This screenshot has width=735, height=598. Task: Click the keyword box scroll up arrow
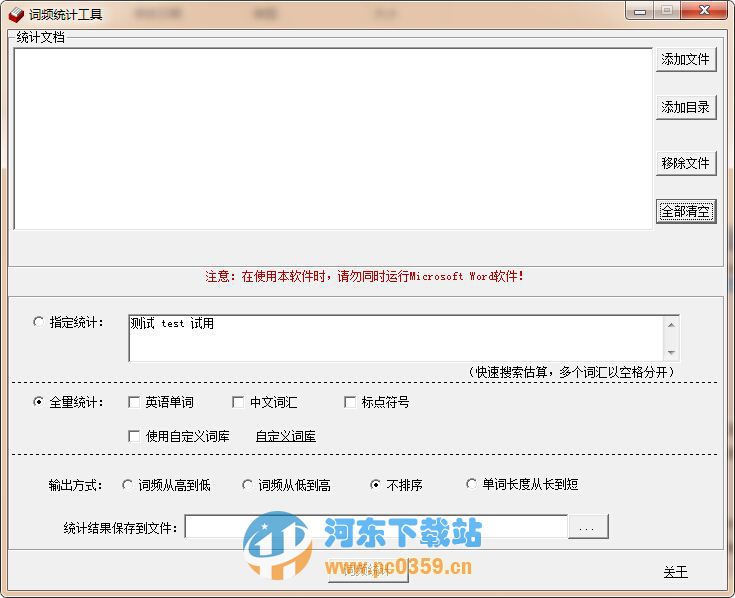coord(671,325)
